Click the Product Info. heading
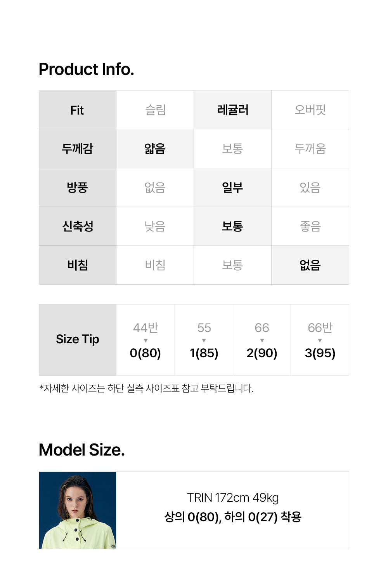 pyautogui.click(x=87, y=70)
